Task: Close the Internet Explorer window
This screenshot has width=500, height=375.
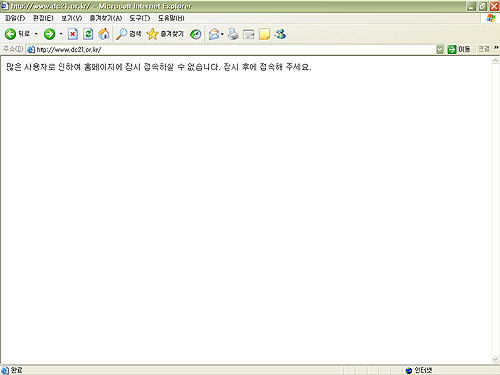Action: pos(494,6)
